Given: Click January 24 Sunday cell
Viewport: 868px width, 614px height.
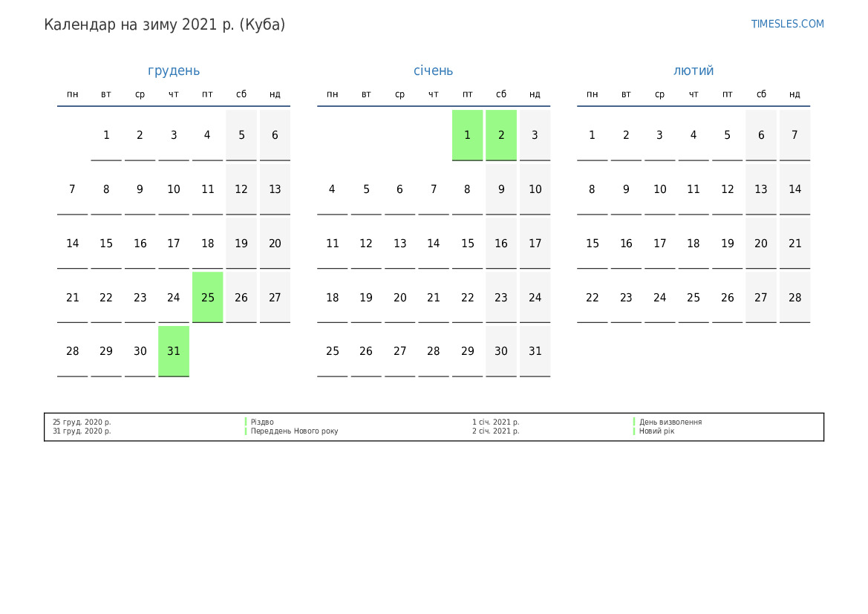Looking at the screenshot, I should point(535,297).
